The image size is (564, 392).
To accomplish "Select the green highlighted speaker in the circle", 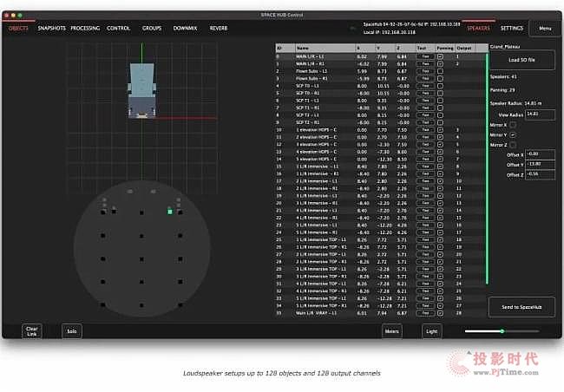I will tap(170, 211).
